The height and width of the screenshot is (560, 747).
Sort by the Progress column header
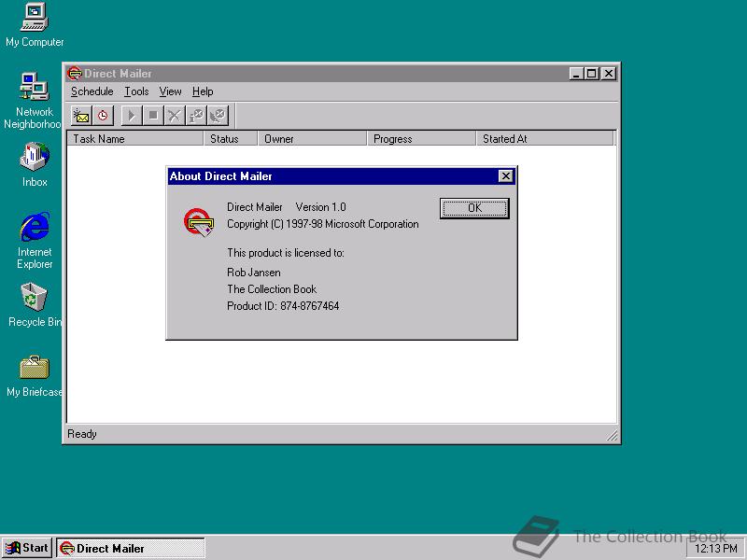(421, 138)
